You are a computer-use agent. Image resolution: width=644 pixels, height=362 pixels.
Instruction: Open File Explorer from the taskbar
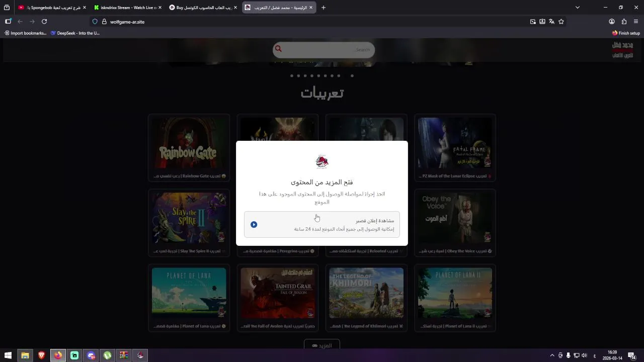pyautogui.click(x=25, y=355)
